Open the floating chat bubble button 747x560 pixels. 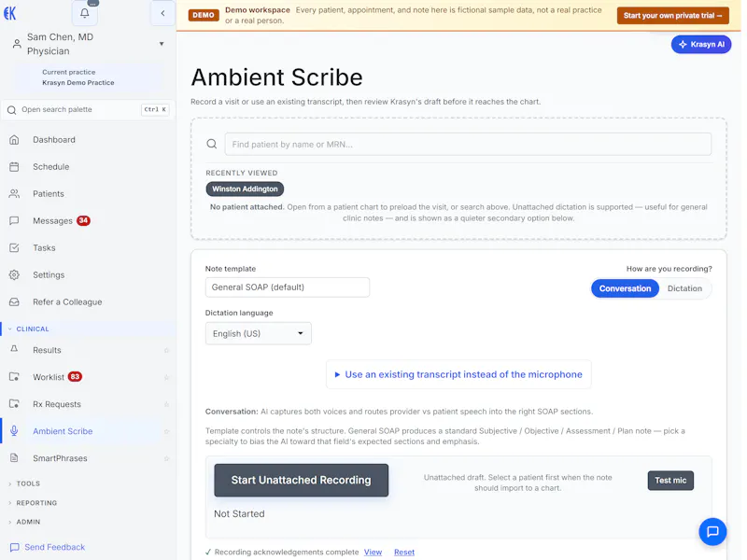click(712, 531)
